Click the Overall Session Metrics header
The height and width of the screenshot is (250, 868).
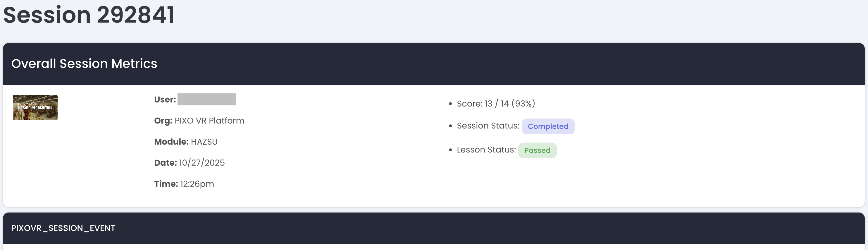point(84,64)
